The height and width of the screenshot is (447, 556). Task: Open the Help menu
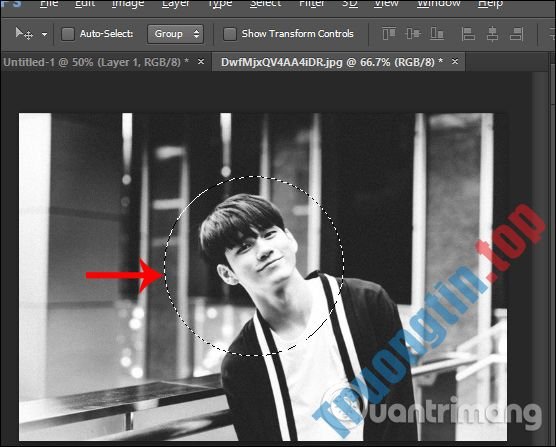pos(490,4)
